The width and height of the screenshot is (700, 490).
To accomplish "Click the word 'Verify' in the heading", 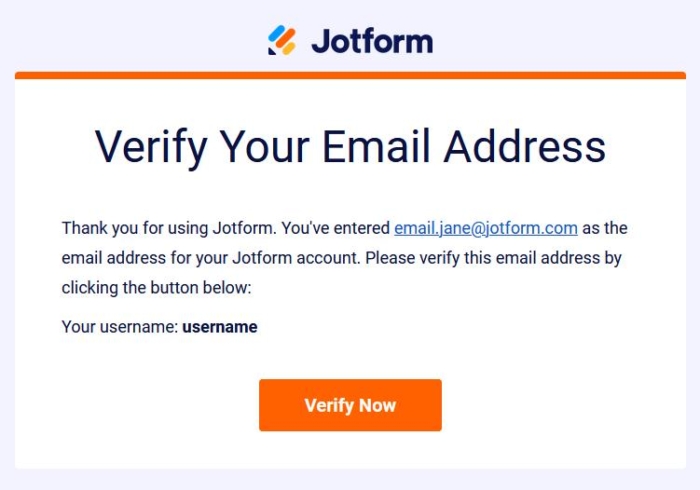I will [151, 146].
